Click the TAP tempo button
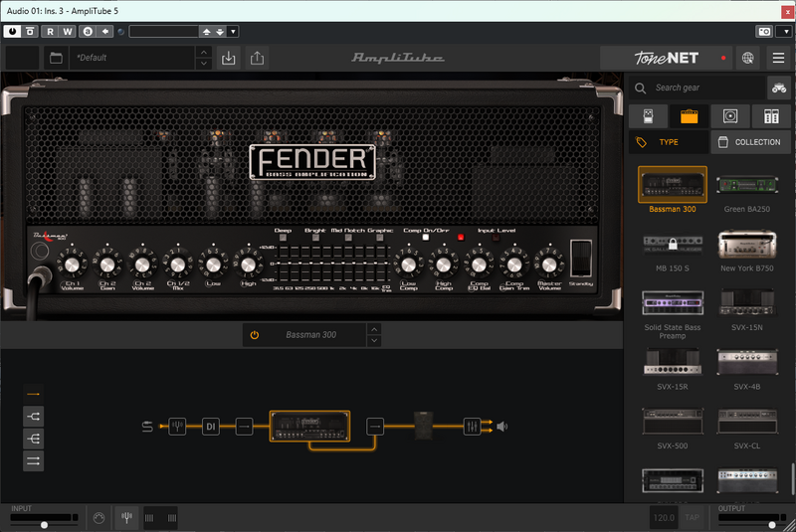This screenshot has height=532, width=796. [x=692, y=517]
